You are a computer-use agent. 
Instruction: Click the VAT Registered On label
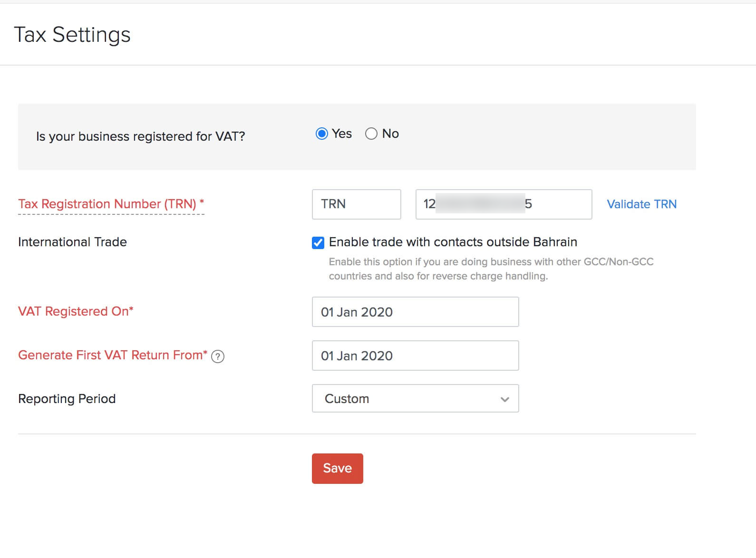(x=76, y=311)
